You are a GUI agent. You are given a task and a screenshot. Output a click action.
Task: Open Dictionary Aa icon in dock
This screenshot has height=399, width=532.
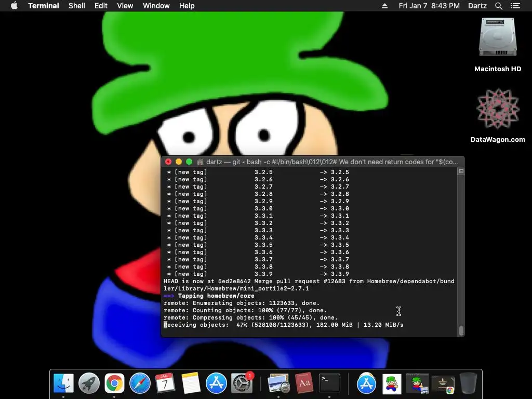coord(303,383)
